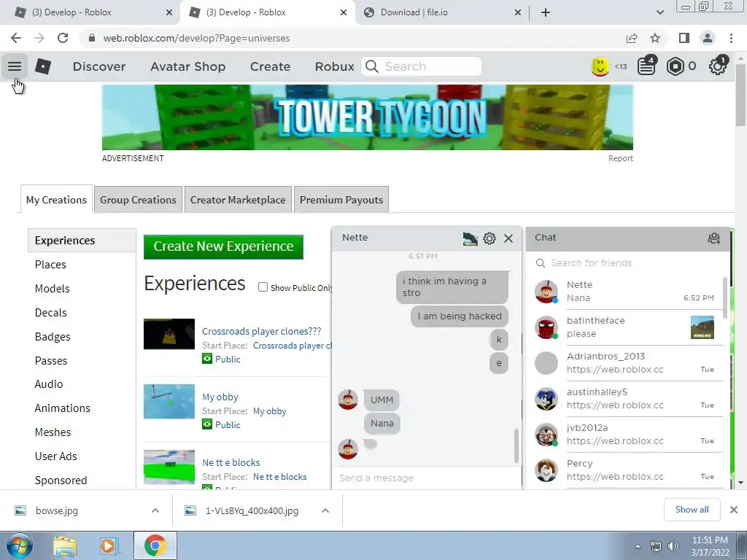Open the volume speaker tray icon
The image size is (747, 560).
(673, 546)
